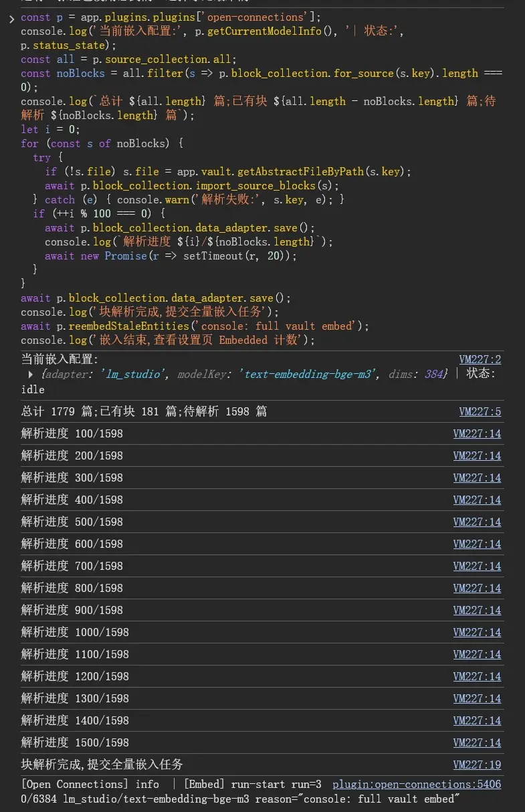Click log message 块解析完成,提交全量嵌入任务
This screenshot has height=812, width=525.
click(102, 765)
